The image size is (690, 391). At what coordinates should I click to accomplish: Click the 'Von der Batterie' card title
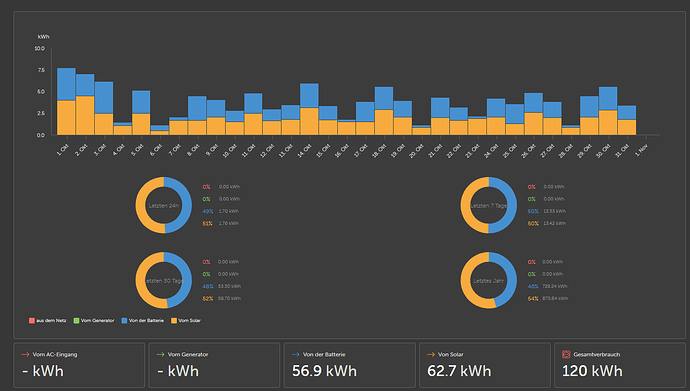pyautogui.click(x=324, y=354)
